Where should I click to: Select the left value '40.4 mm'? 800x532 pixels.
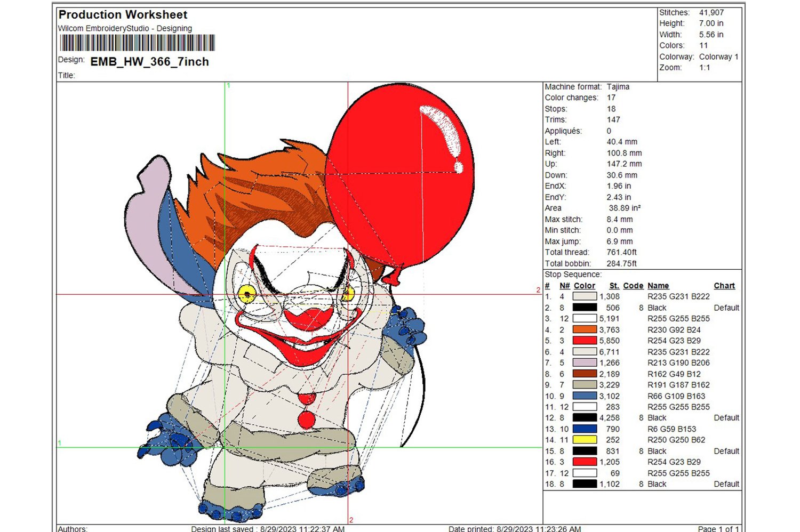(x=622, y=142)
